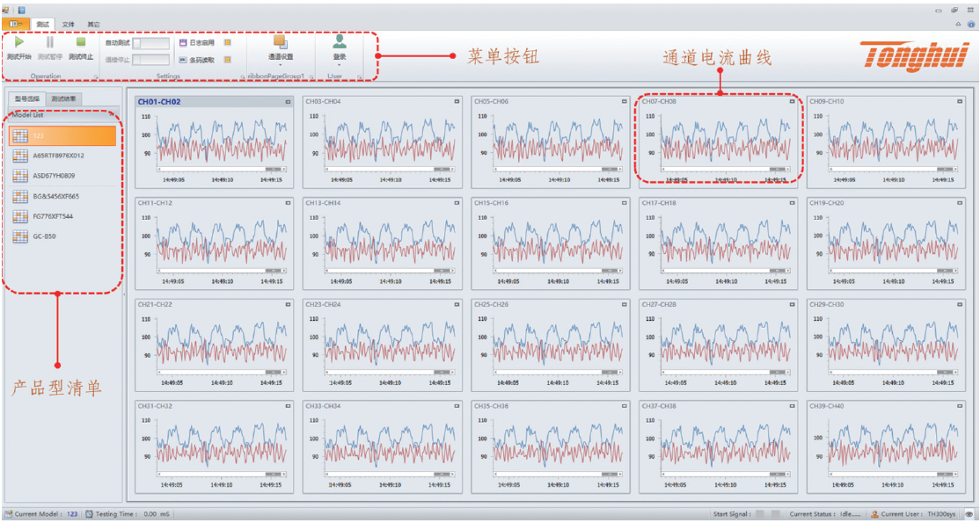Screen dimensions: 980x523
Task: Open the 测试结果 panel tab
Action: pos(63,99)
